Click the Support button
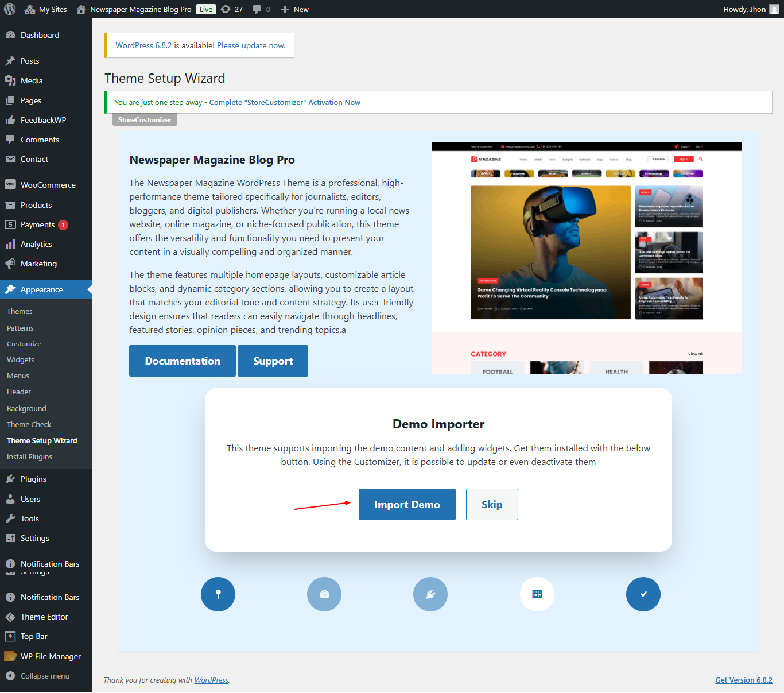Screen dimensions: 784x693 pos(273,361)
